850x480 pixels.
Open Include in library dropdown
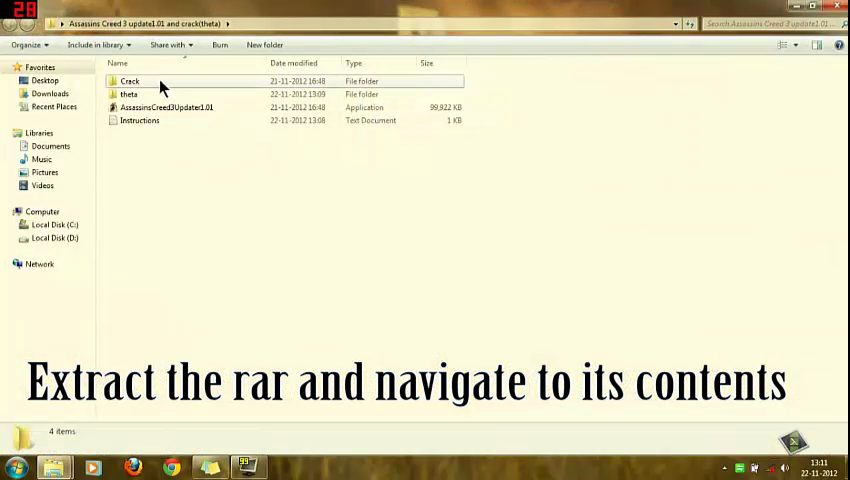coord(99,45)
